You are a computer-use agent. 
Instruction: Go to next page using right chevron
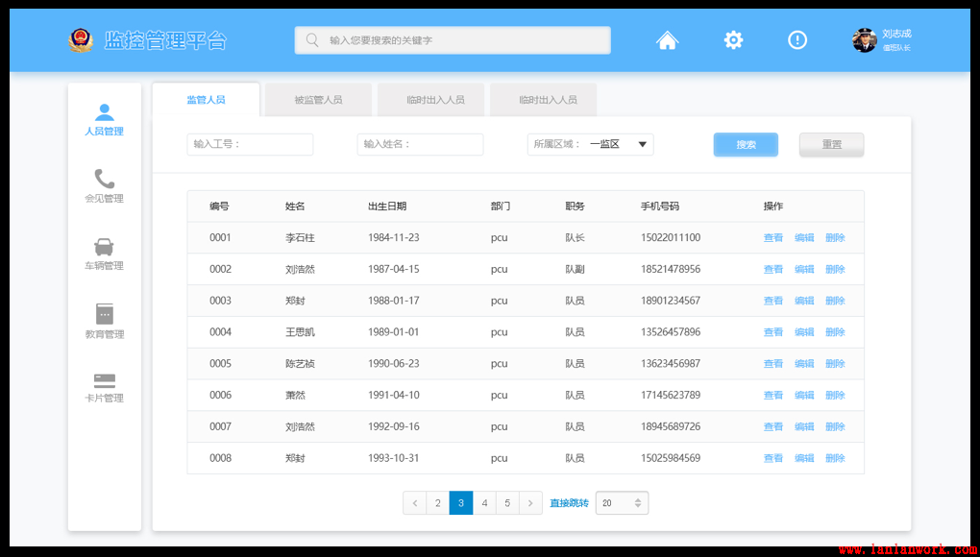click(x=530, y=503)
